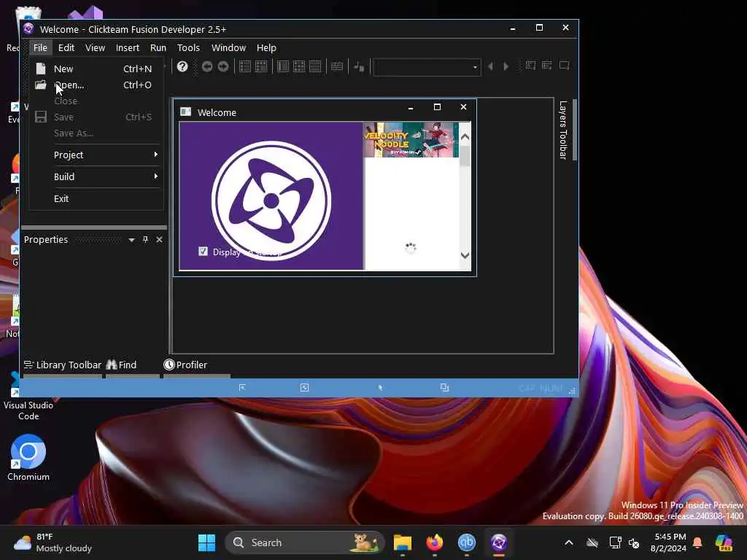The image size is (747, 560).
Task: Open the Run menu
Action: coord(158,47)
